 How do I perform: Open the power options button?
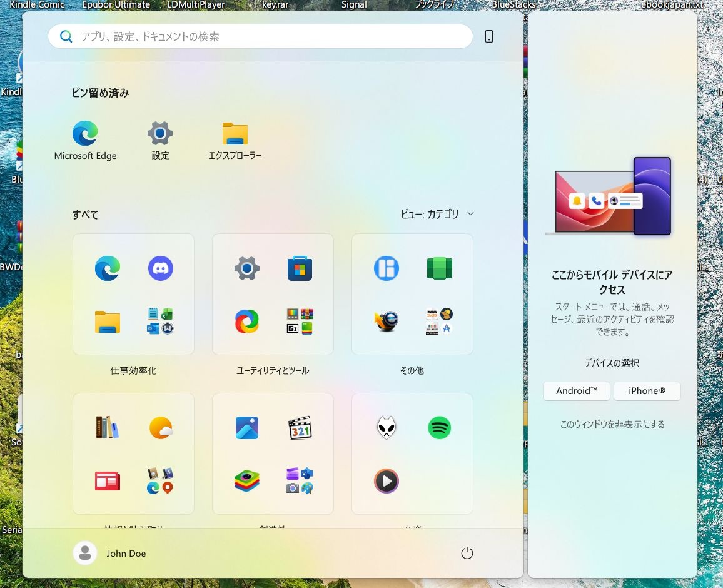(x=467, y=554)
